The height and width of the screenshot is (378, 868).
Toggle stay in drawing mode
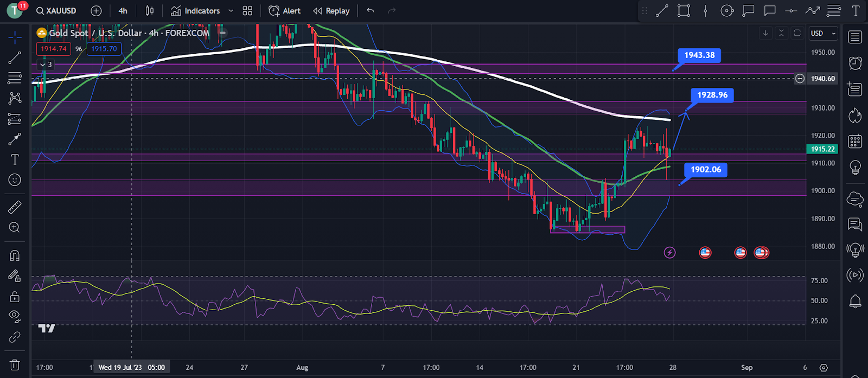(x=15, y=276)
